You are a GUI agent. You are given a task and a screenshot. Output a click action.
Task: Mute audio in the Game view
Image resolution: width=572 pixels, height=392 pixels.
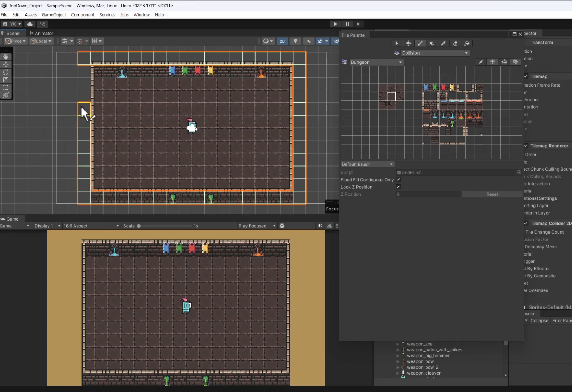click(320, 226)
